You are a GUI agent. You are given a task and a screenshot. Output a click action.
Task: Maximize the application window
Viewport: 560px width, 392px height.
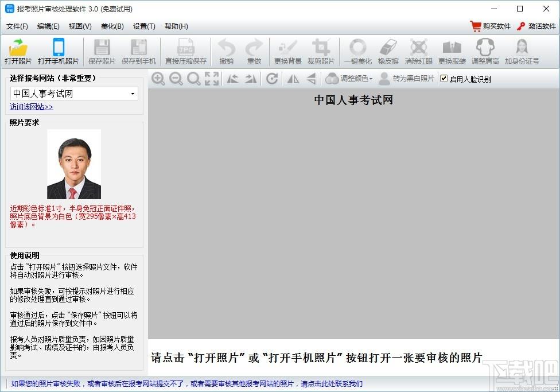pos(520,9)
